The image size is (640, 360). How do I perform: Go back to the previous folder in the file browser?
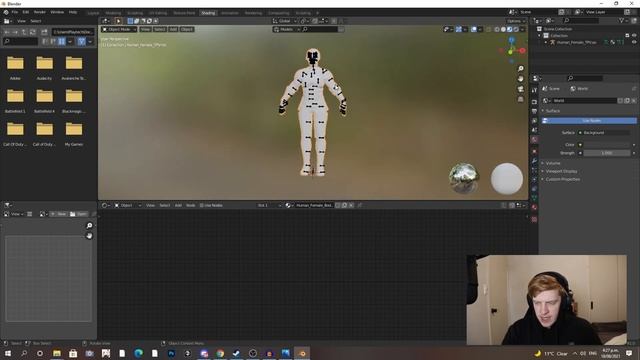click(7, 32)
